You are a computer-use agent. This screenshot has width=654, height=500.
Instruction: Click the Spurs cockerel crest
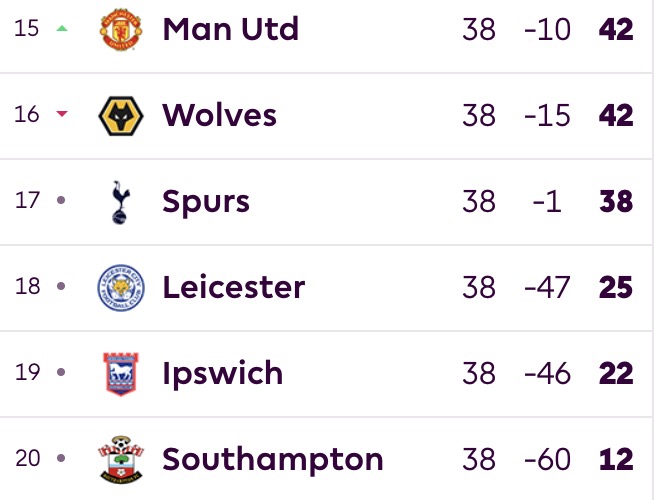(120, 201)
